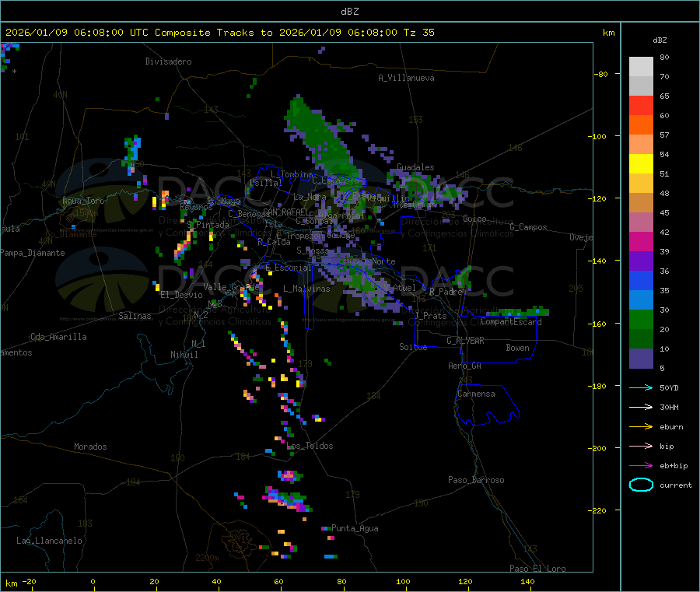The height and width of the screenshot is (592, 700).
Task: Click the G_Campos map label
Action: (528, 227)
